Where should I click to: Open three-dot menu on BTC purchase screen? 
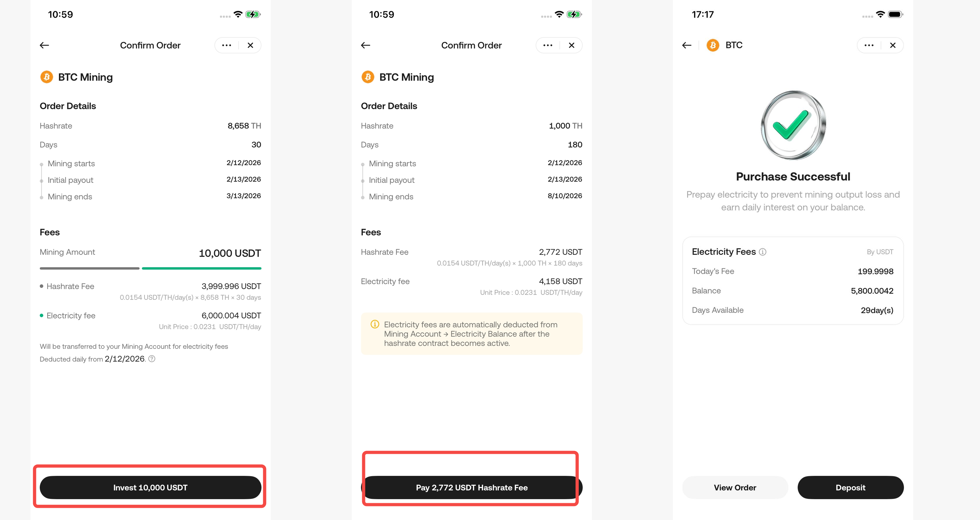click(x=869, y=45)
